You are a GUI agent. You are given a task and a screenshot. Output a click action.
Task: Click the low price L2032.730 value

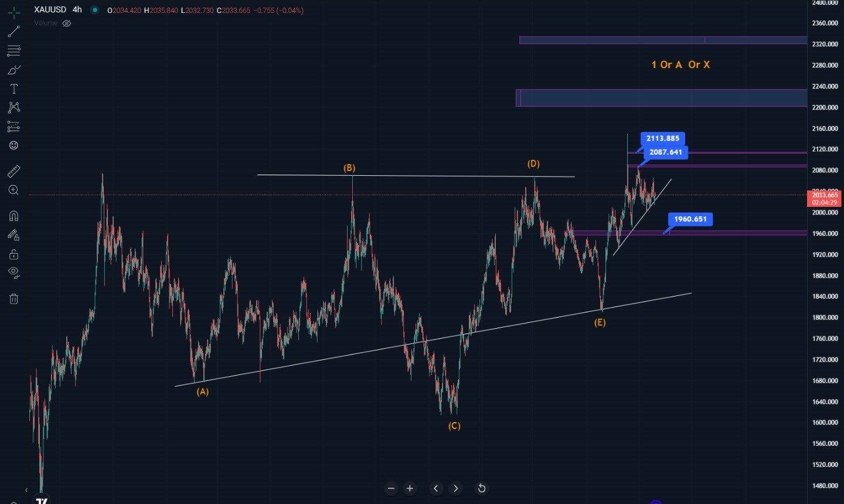click(x=197, y=11)
